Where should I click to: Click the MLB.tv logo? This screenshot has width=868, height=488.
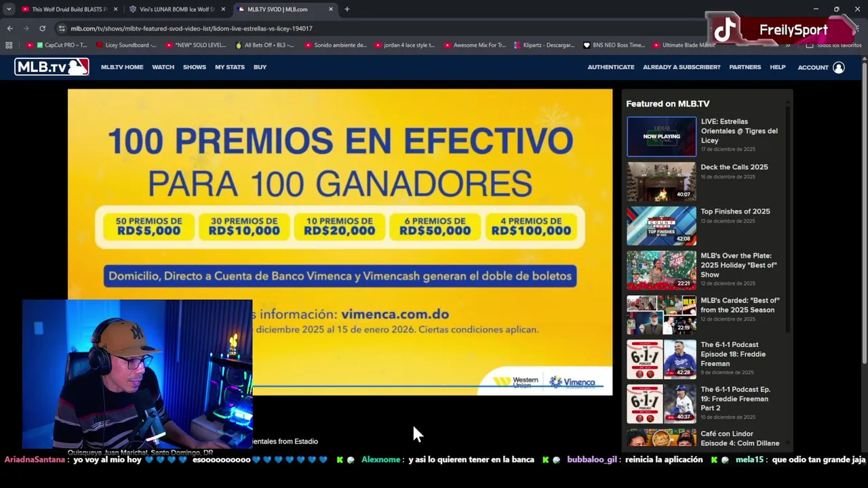pyautogui.click(x=52, y=67)
